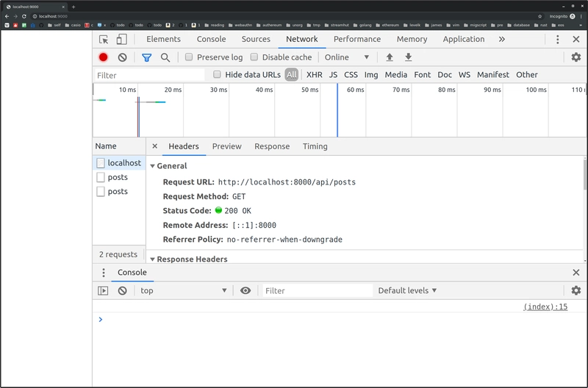Toggle the network filter funnel icon
This screenshot has width=588, height=388.
tap(146, 57)
